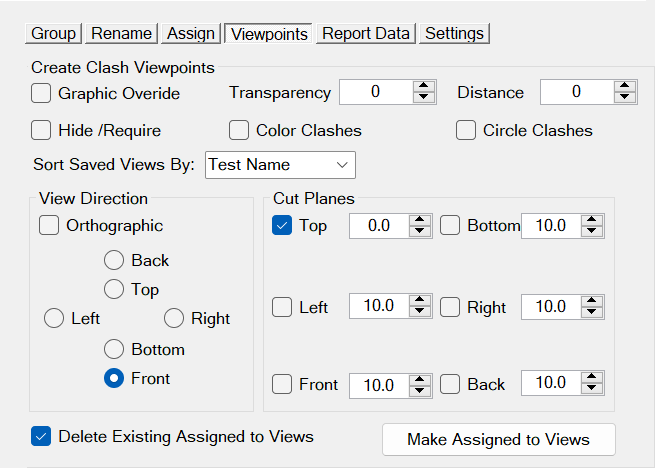
Task: Select the Back view direction radio button
Action: 114,260
